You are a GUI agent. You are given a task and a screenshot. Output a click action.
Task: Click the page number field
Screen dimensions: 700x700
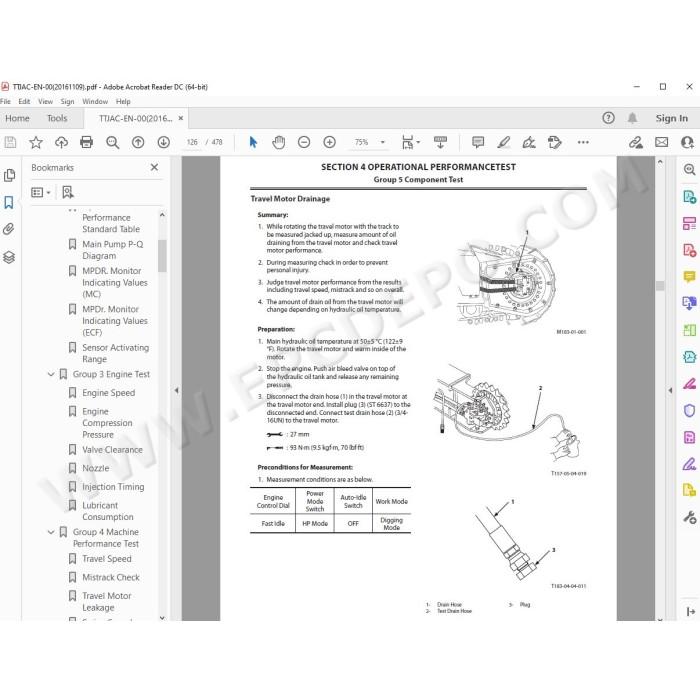(192, 142)
